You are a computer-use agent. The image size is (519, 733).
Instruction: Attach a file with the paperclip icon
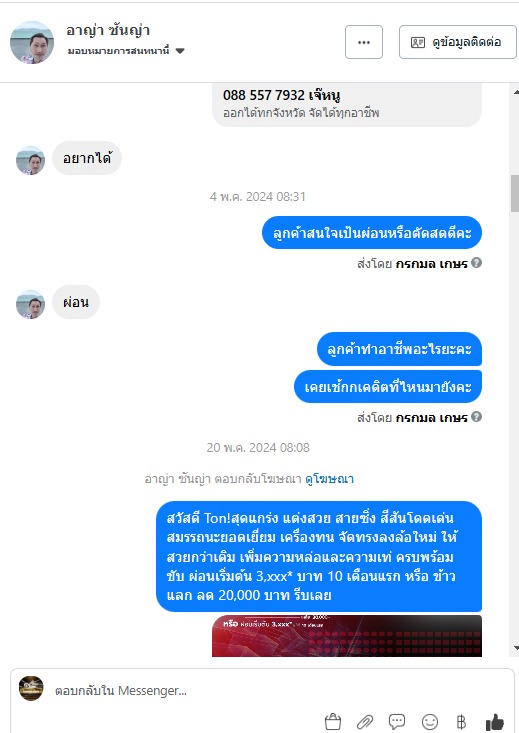365,722
